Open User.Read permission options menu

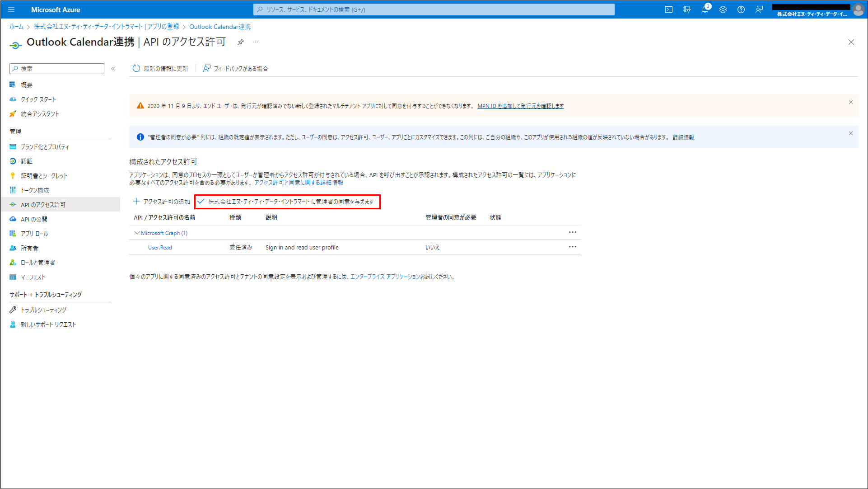pos(572,247)
